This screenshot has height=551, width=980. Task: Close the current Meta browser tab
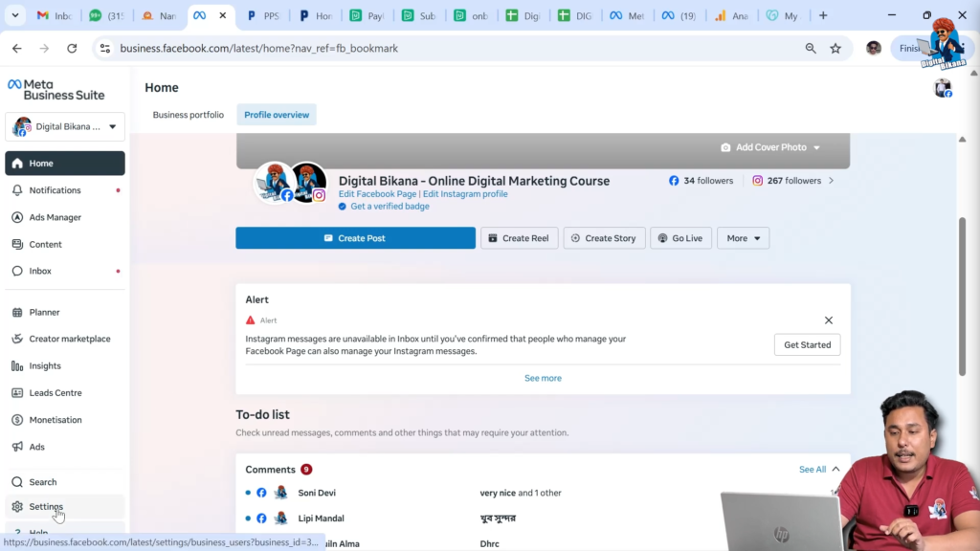[x=222, y=15]
